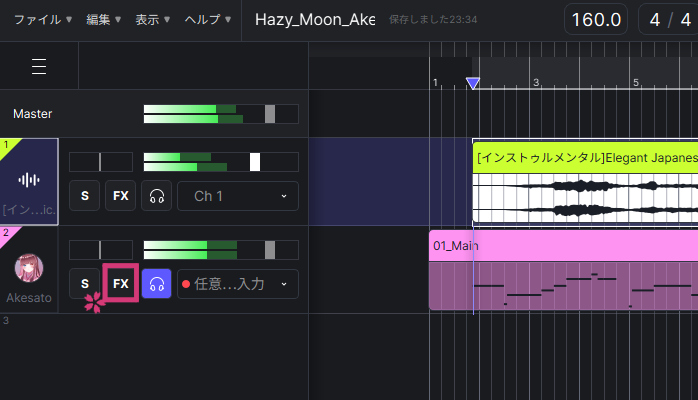Open FX for the Akesato track

pyautogui.click(x=120, y=284)
